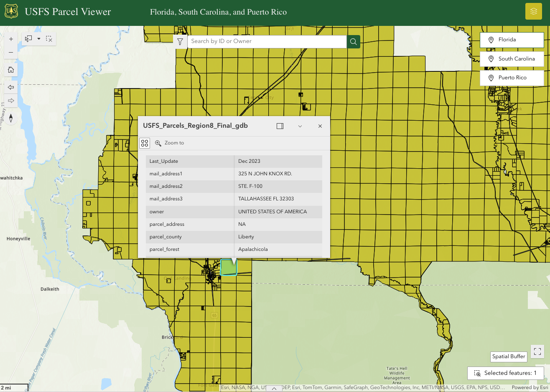Go back to previous map extent
Viewport: 550px width, 392px height.
point(11,87)
